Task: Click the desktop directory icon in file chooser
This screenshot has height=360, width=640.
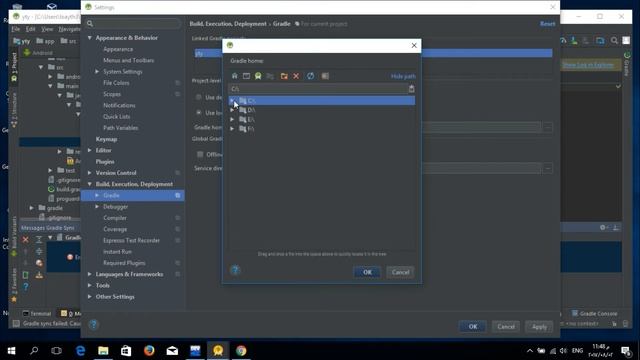Action: [246, 76]
